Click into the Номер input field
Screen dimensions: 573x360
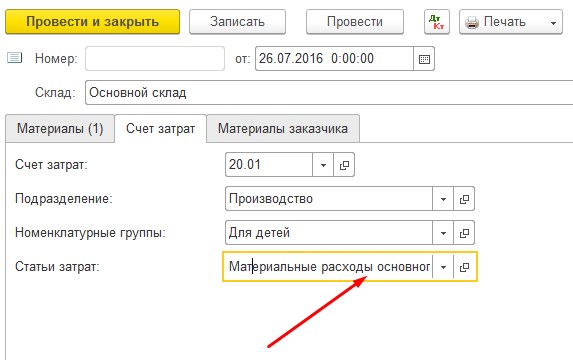tap(155, 58)
